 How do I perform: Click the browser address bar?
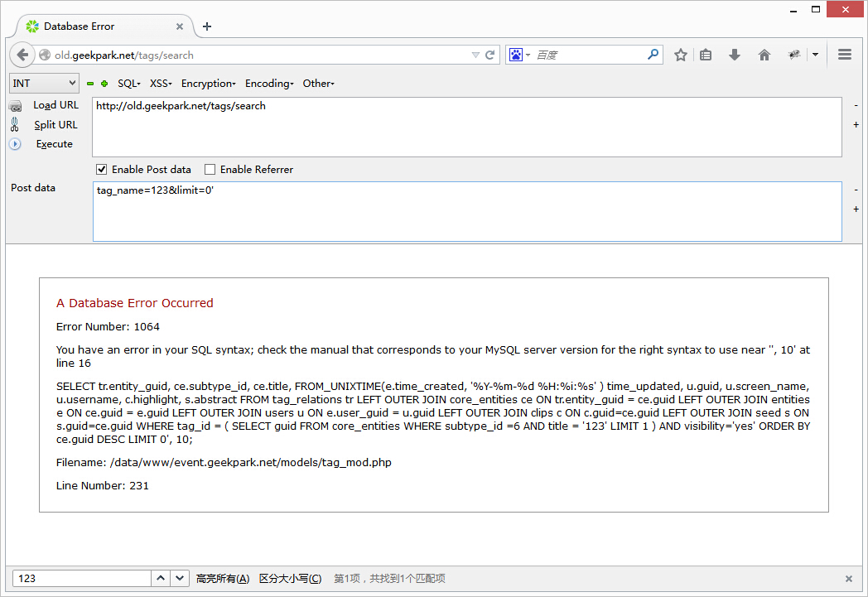260,55
